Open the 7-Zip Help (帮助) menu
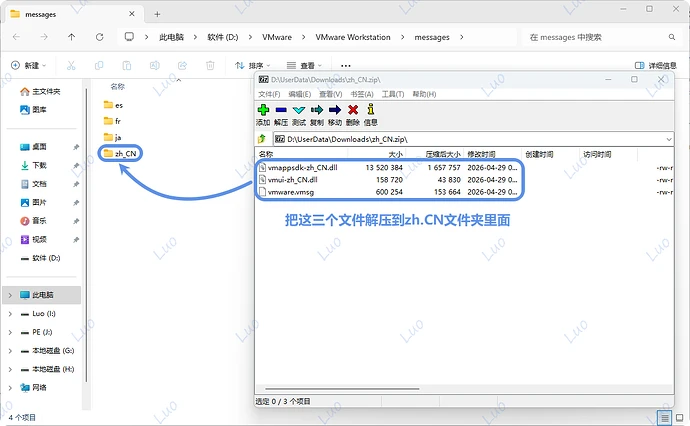 click(424, 94)
